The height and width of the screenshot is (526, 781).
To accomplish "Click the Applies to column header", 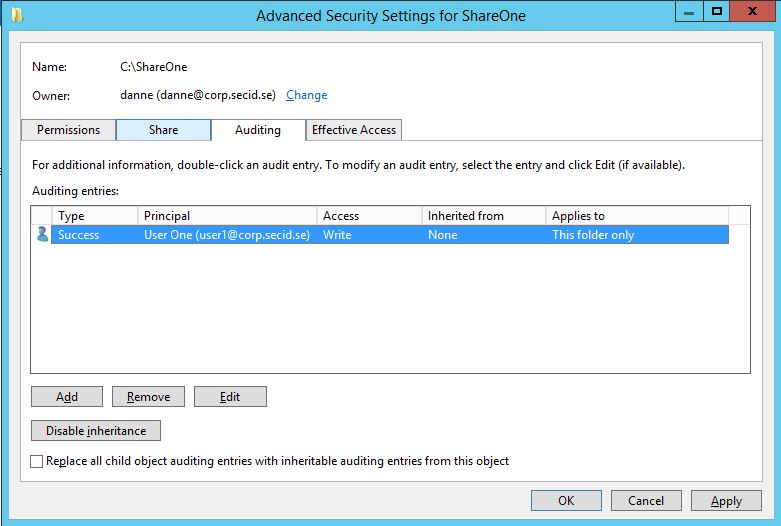I will (636, 216).
